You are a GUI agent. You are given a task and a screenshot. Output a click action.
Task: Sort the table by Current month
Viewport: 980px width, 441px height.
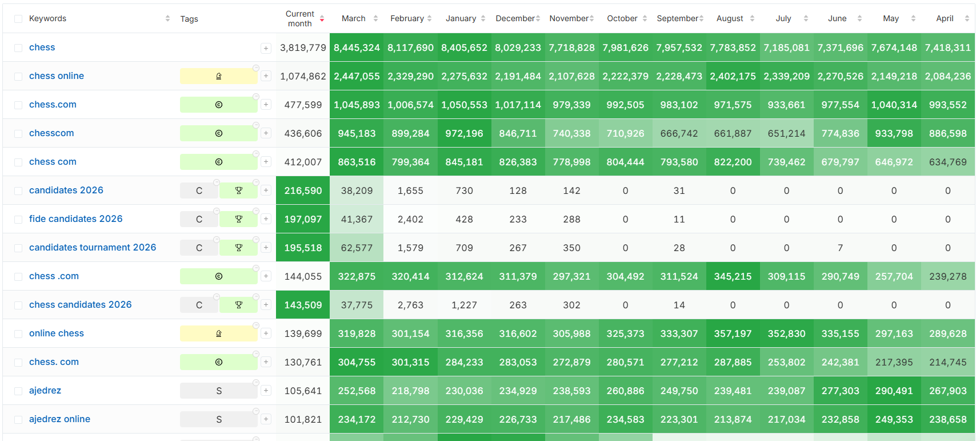[x=322, y=19]
